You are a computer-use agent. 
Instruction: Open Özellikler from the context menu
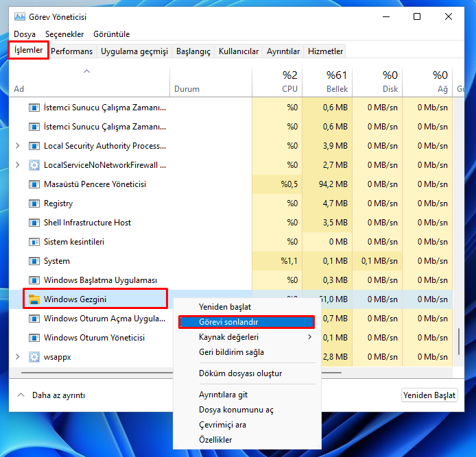click(x=247, y=440)
